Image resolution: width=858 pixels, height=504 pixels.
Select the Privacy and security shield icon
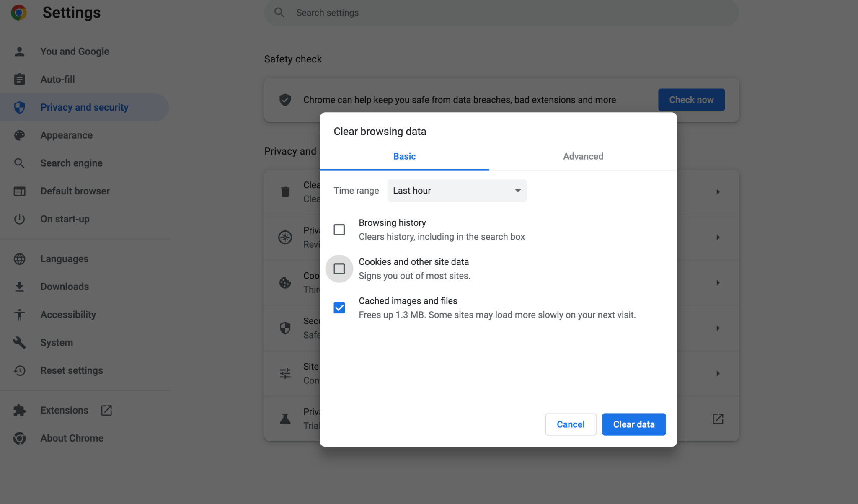pyautogui.click(x=19, y=107)
